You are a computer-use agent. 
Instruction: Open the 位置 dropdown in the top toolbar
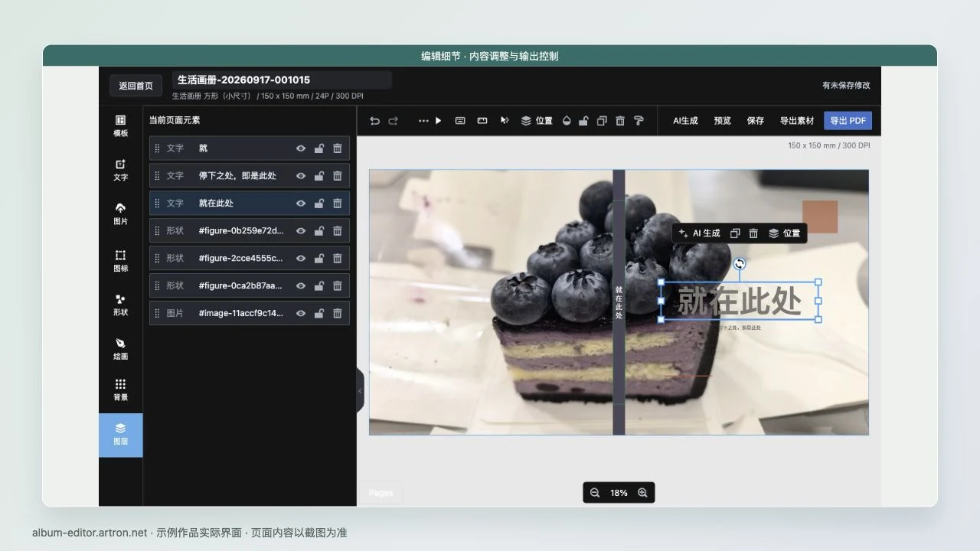[537, 121]
